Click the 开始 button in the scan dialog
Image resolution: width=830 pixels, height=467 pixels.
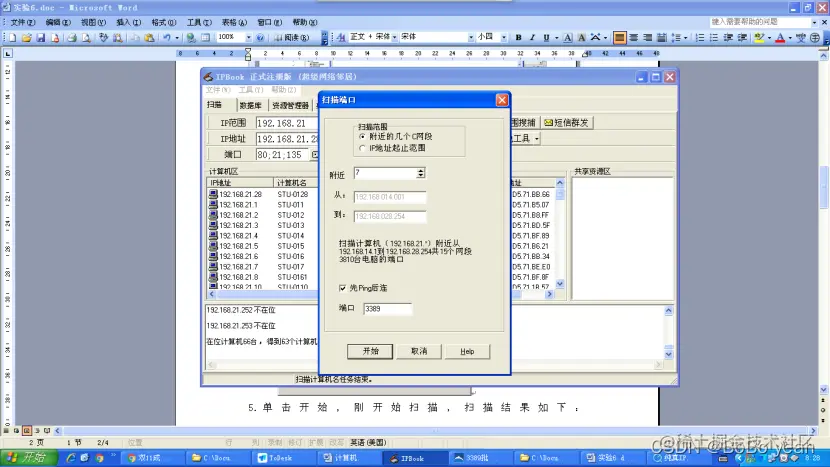point(370,351)
